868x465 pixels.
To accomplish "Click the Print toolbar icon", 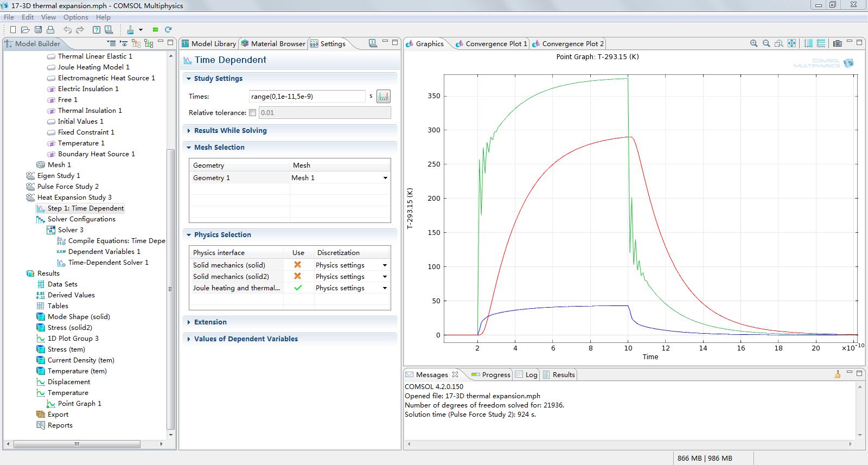I will [50, 30].
